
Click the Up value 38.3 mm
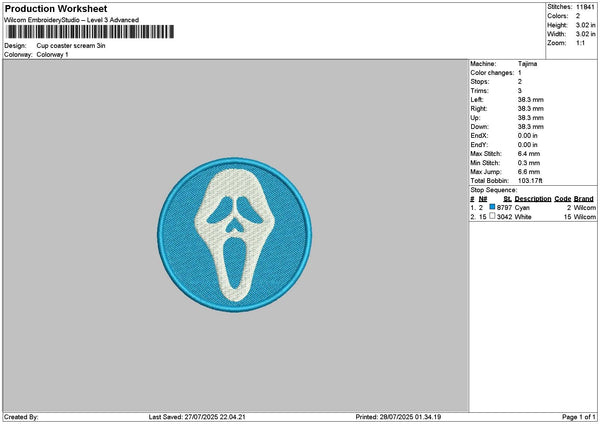click(531, 118)
